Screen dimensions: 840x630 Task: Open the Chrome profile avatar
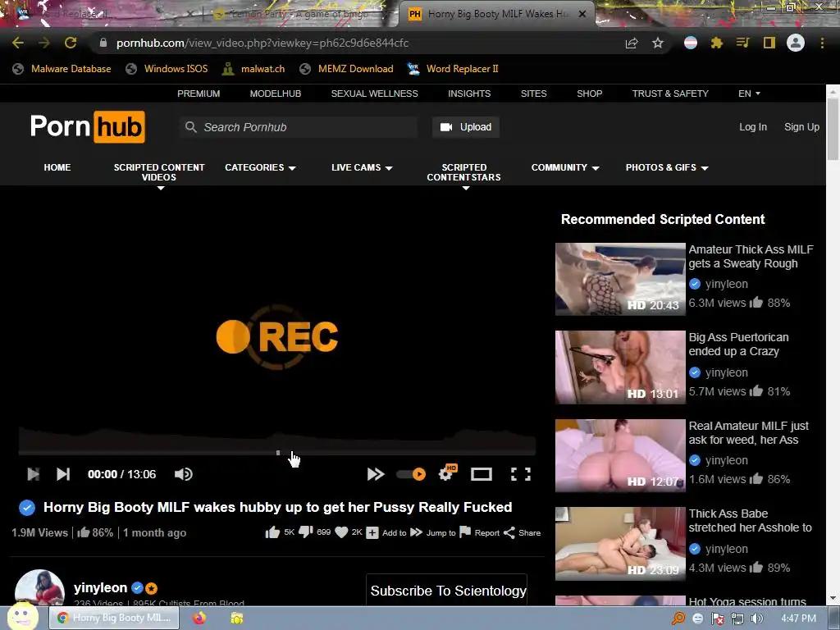click(796, 43)
